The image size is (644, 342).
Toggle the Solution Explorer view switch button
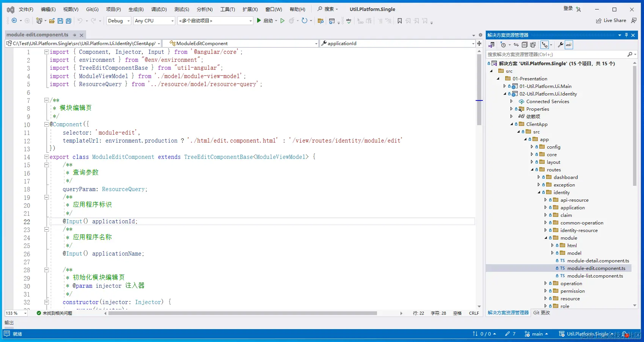[492, 45]
